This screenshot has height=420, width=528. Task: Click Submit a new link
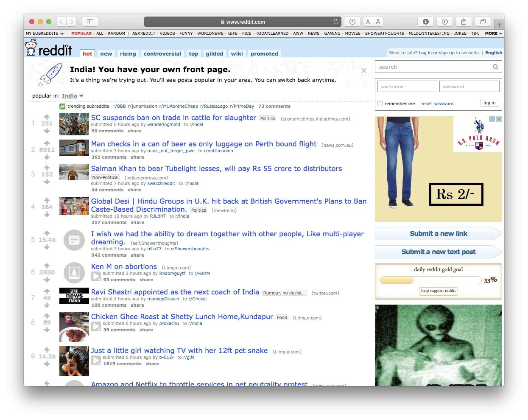coord(439,234)
